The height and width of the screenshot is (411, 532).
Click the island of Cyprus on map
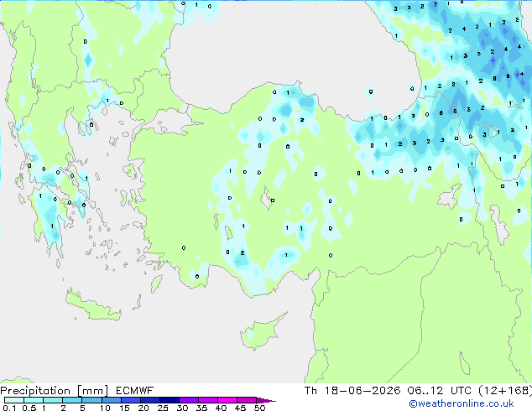coord(261,333)
